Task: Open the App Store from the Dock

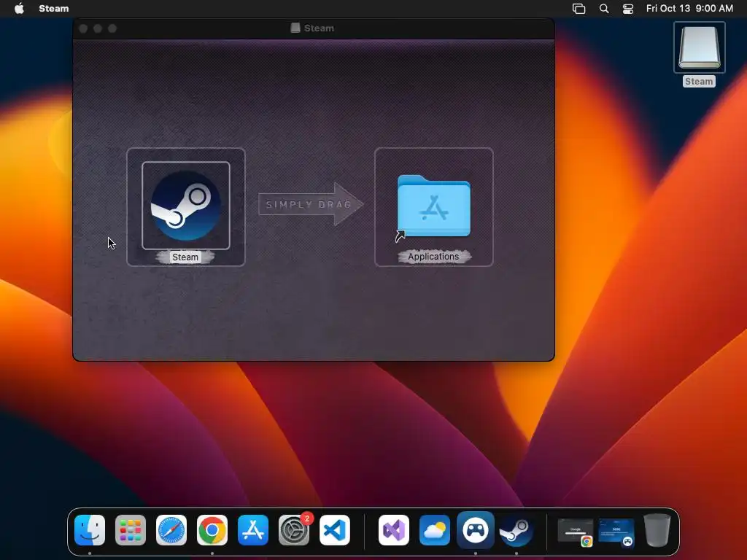Action: (253, 530)
